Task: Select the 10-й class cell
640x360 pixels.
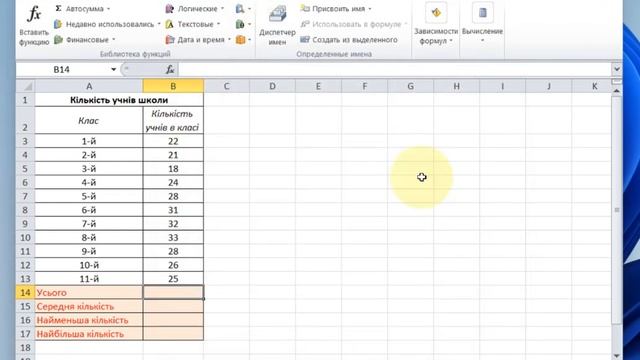Action: (x=89, y=265)
